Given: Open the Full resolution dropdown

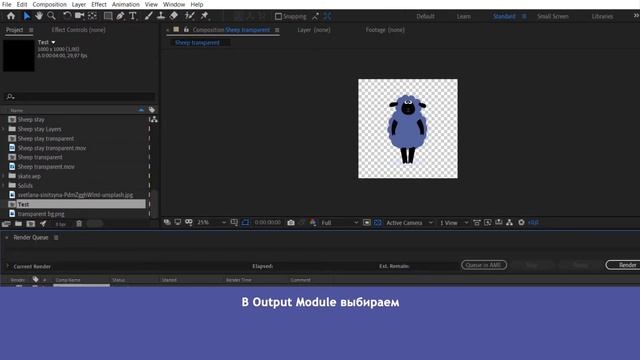Looking at the screenshot, I should click(339, 222).
